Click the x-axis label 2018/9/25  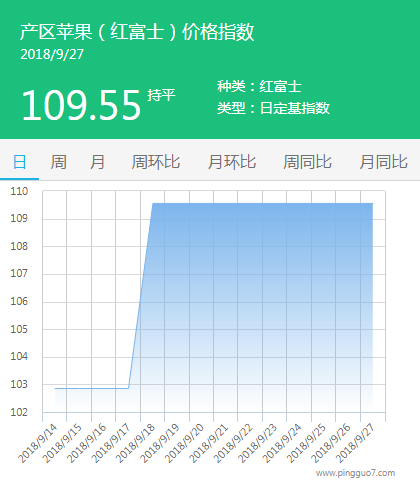pos(306,443)
